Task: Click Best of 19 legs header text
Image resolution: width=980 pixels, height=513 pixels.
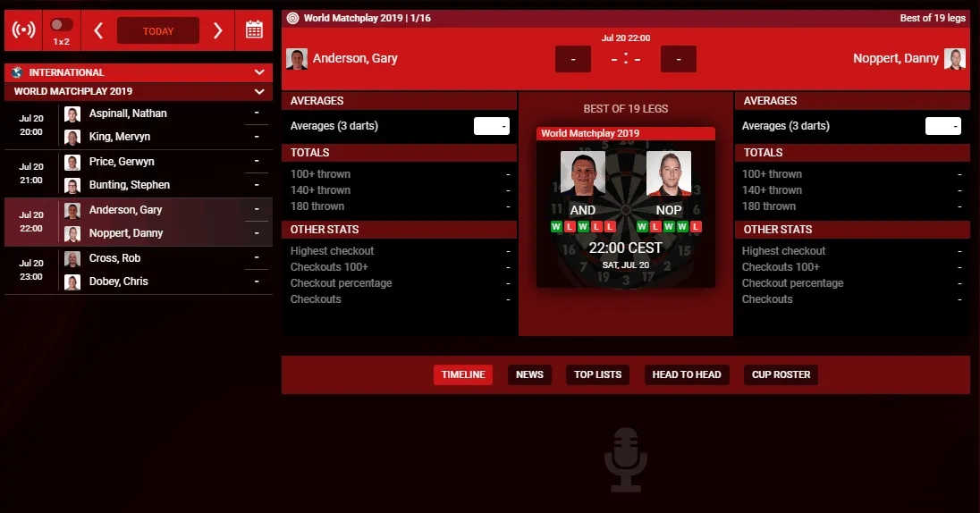Action: click(x=933, y=18)
